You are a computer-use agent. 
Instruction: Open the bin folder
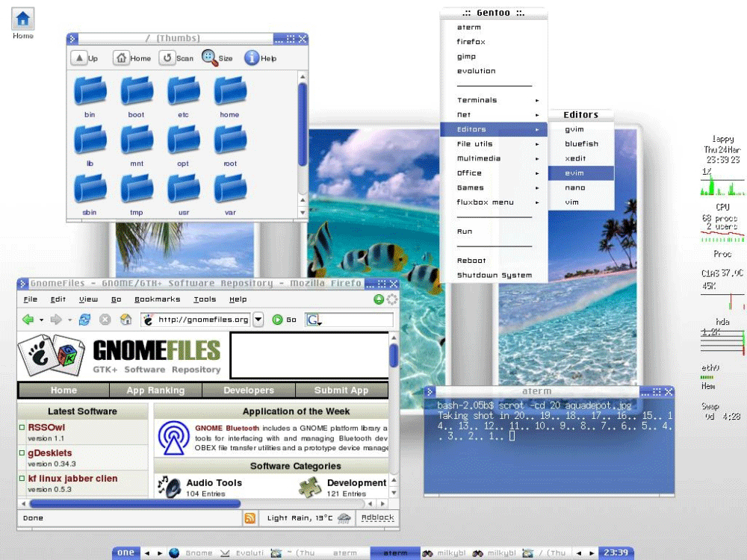point(90,96)
